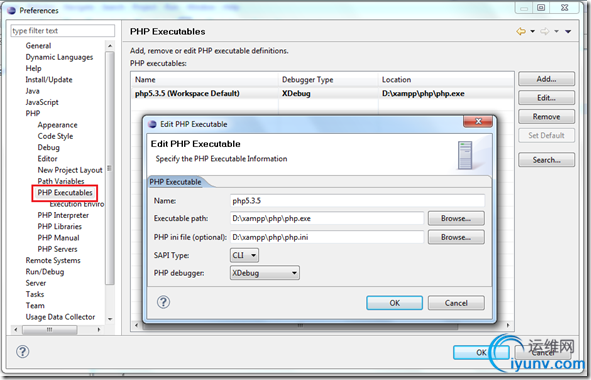Select the PHP Executable tab
Image resolution: width=591 pixels, height=380 pixels.
pos(176,182)
